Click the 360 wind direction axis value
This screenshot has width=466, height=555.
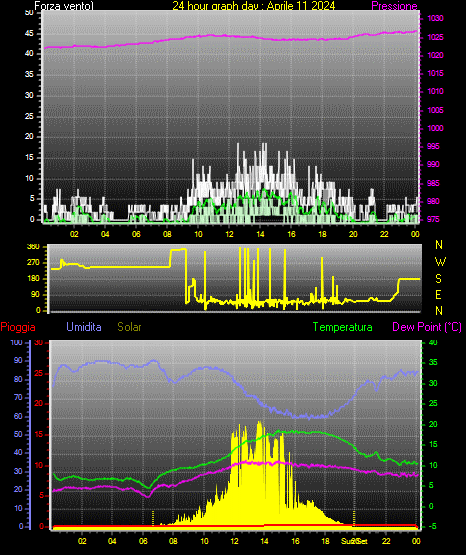click(x=33, y=247)
